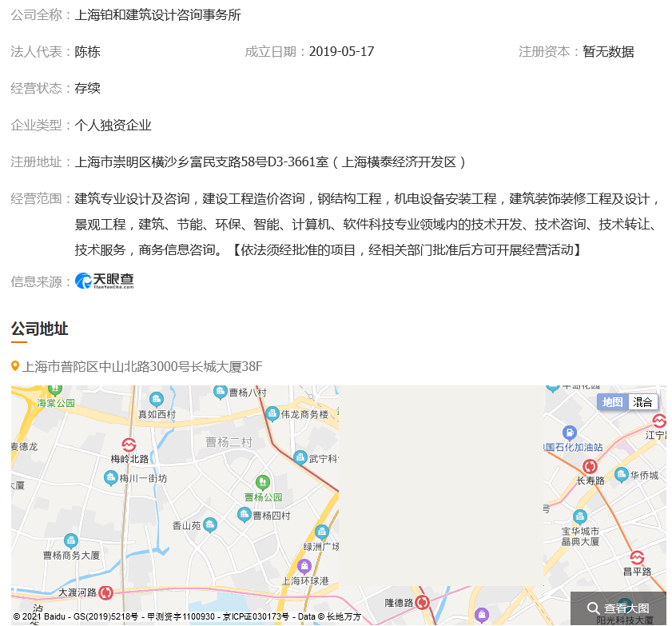Image resolution: width=672 pixels, height=626 pixels.
Task: Click the 麦德龙 label on the map
Action: click(25, 446)
